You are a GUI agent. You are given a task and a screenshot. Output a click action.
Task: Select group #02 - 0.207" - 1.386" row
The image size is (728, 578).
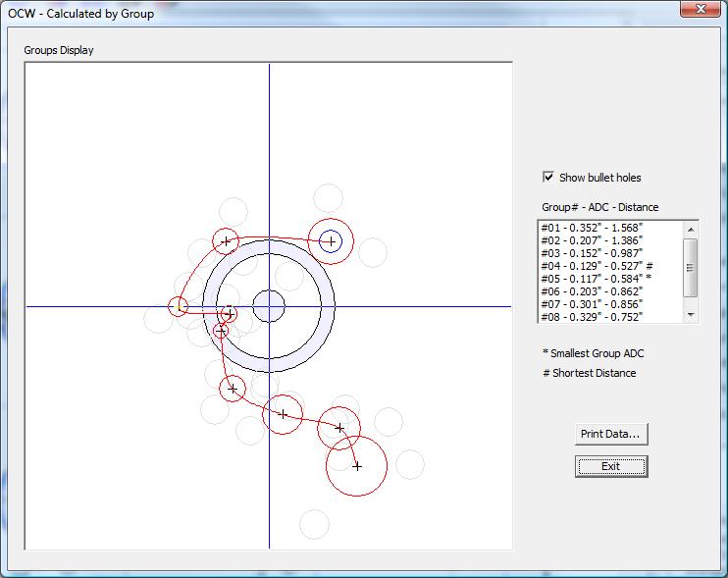coord(610,240)
